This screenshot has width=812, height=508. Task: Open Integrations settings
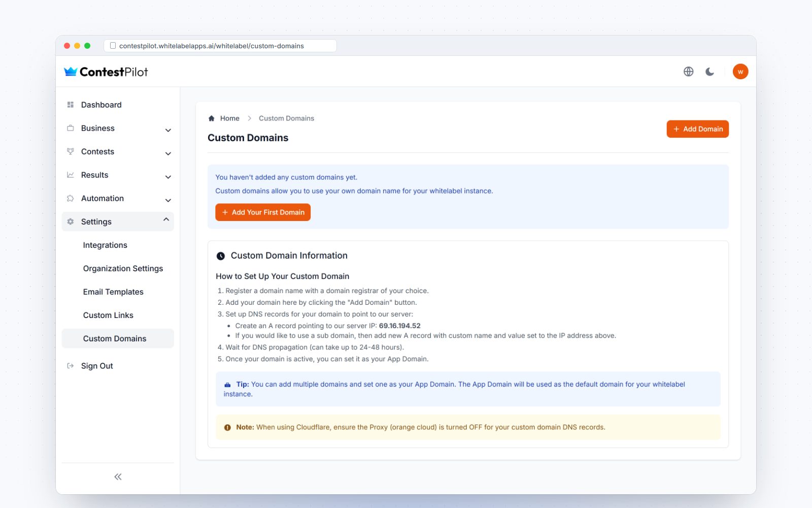[x=118, y=245]
